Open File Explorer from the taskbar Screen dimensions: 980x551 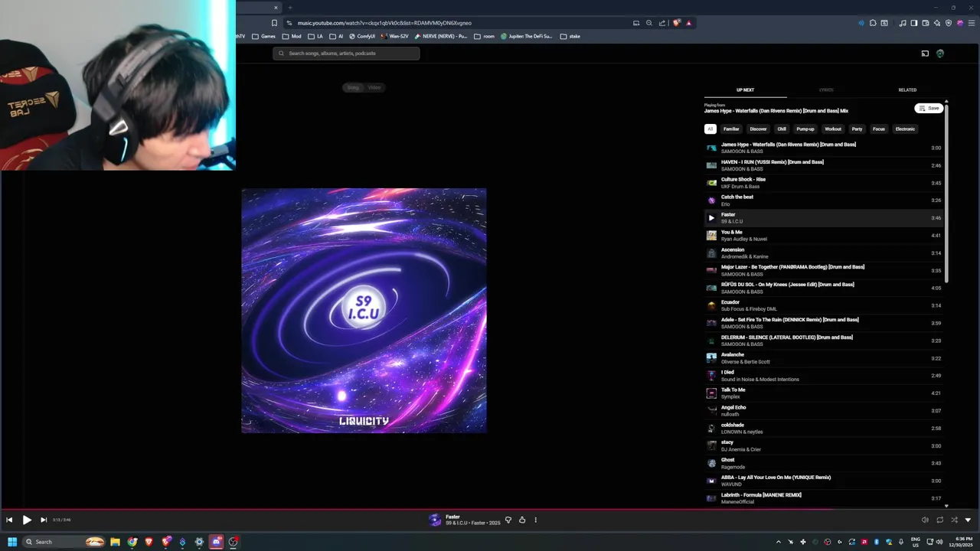[115, 542]
